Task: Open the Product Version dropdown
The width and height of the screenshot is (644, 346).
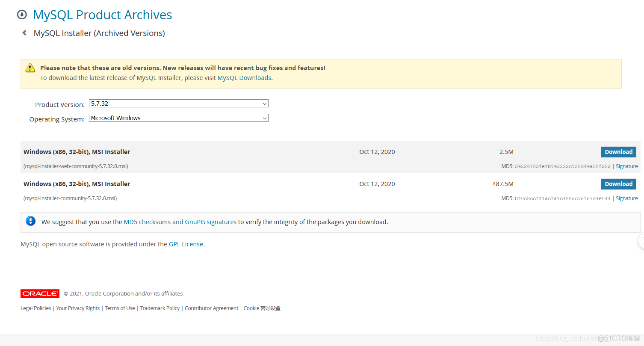Action: tap(179, 104)
